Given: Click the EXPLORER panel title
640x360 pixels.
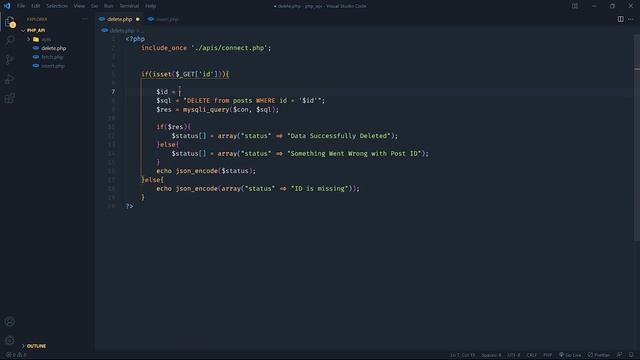Looking at the screenshot, I should pyautogui.click(x=37, y=19).
